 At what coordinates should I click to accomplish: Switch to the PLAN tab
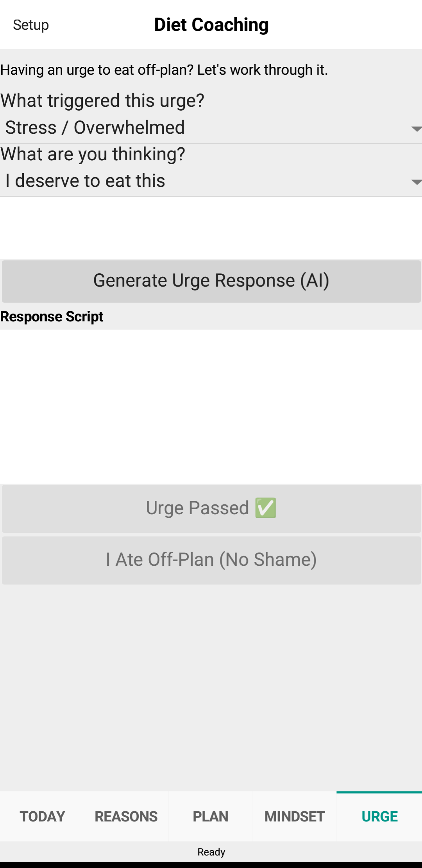pos(210,816)
